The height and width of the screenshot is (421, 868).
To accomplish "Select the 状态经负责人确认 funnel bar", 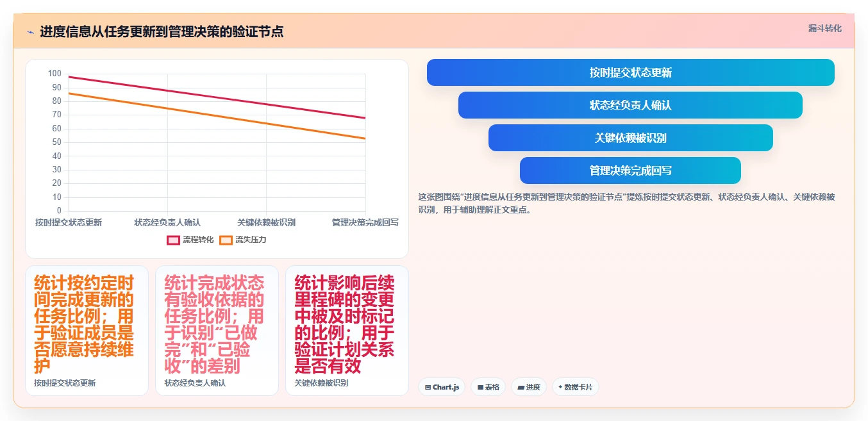I will 631,105.
